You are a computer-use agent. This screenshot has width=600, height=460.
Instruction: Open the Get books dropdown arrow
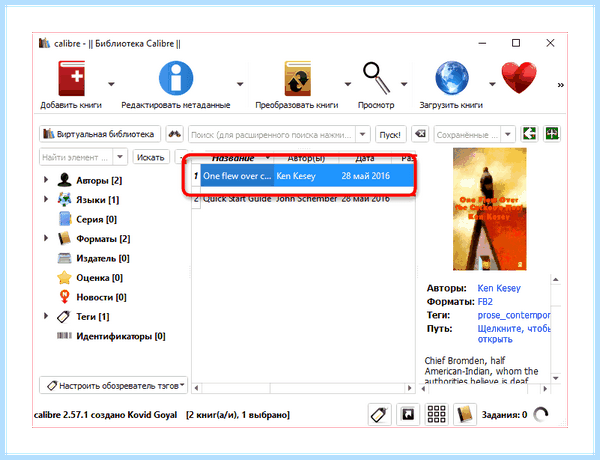[x=492, y=84]
